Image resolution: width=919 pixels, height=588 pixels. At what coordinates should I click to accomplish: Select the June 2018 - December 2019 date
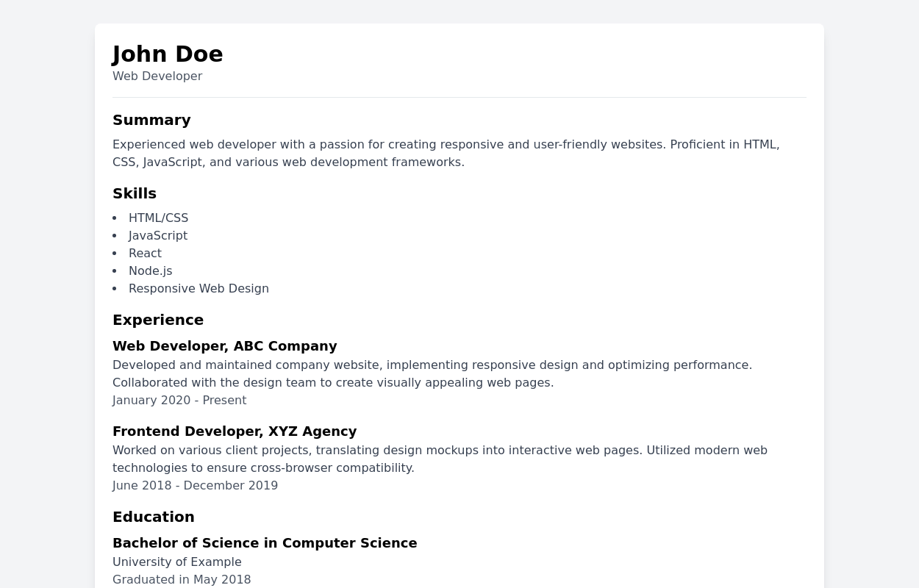(x=195, y=486)
